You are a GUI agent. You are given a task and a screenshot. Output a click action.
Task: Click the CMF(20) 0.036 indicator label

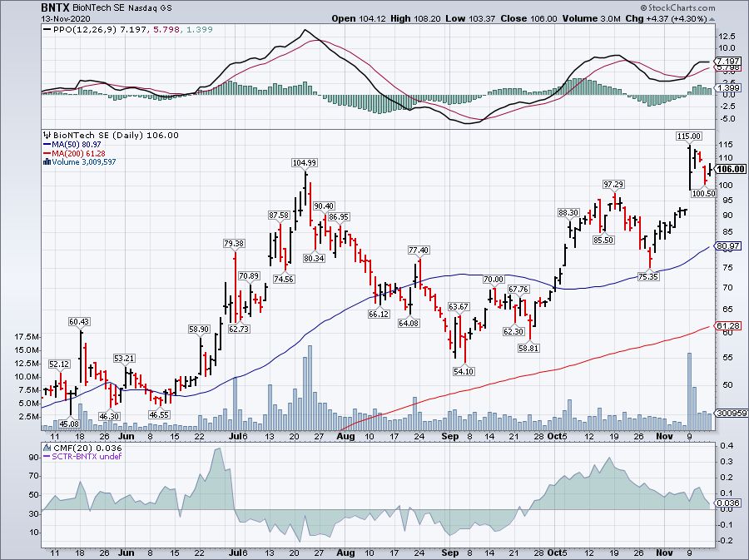(x=87, y=448)
